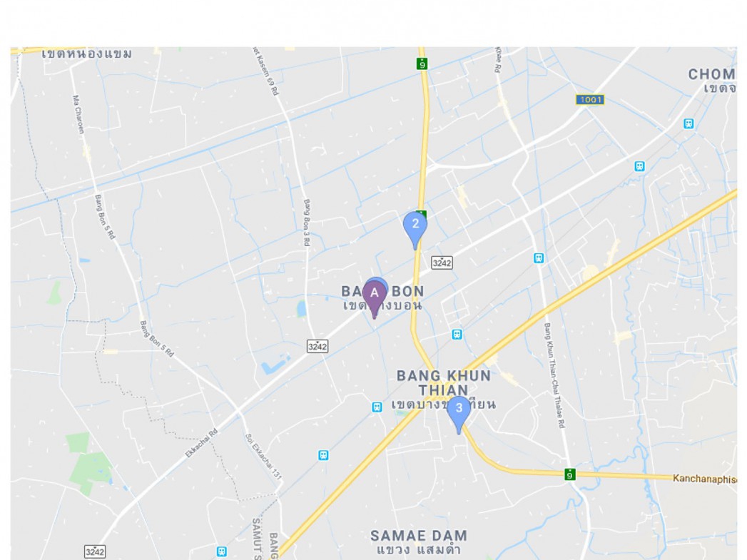Click the route 1001 road shield
747x560 pixels.
click(590, 100)
